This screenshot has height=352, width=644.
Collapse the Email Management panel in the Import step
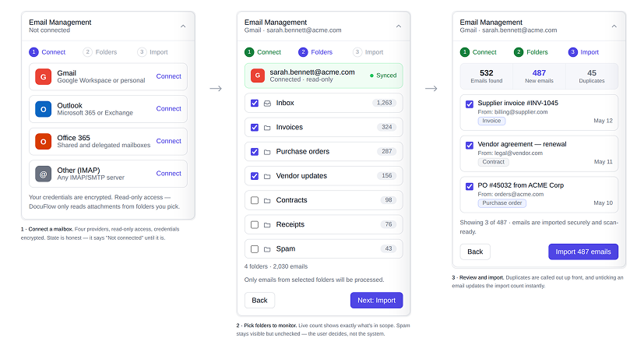click(x=614, y=26)
